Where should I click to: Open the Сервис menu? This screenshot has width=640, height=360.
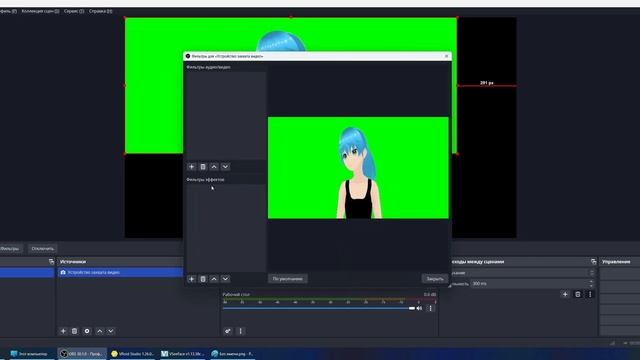[x=74, y=11]
